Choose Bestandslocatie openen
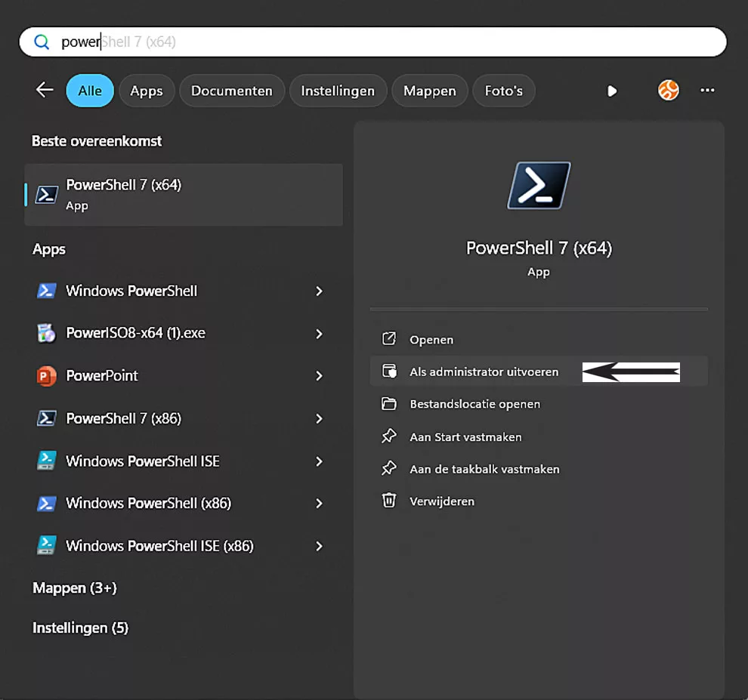748x700 pixels. [x=539, y=404]
